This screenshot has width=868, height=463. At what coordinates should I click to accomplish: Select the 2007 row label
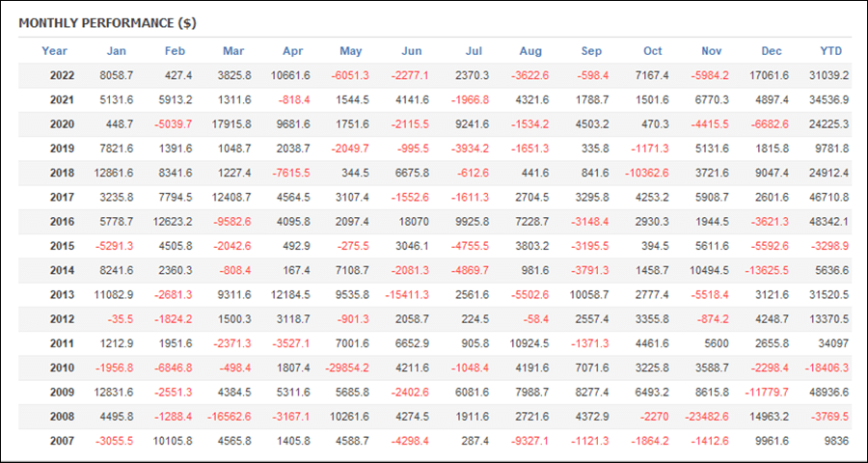click(62, 442)
